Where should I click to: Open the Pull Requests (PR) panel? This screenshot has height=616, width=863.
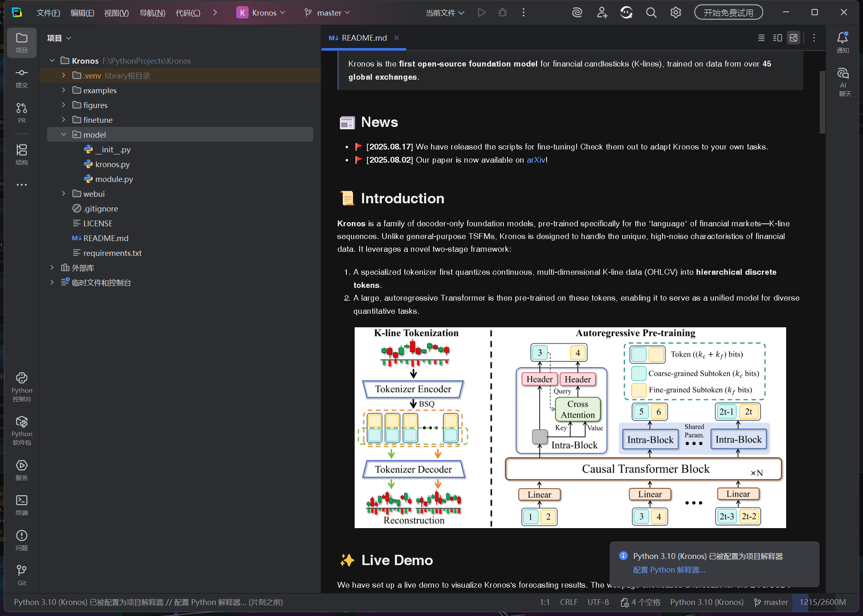click(22, 113)
